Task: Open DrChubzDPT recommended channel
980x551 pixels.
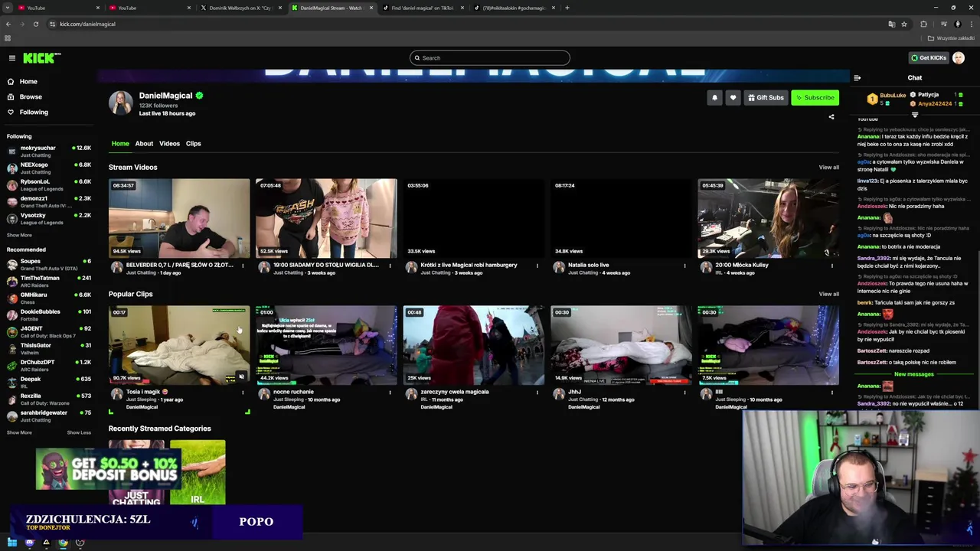Action: coord(49,365)
